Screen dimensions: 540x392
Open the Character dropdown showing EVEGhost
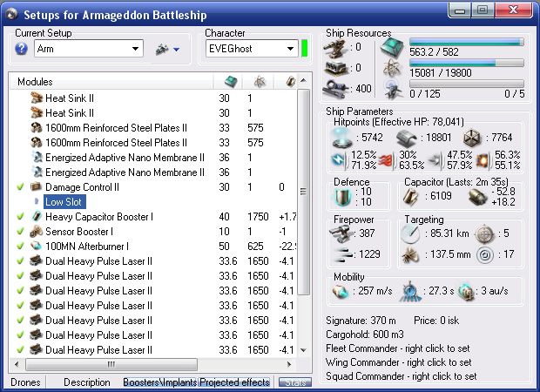coord(252,49)
